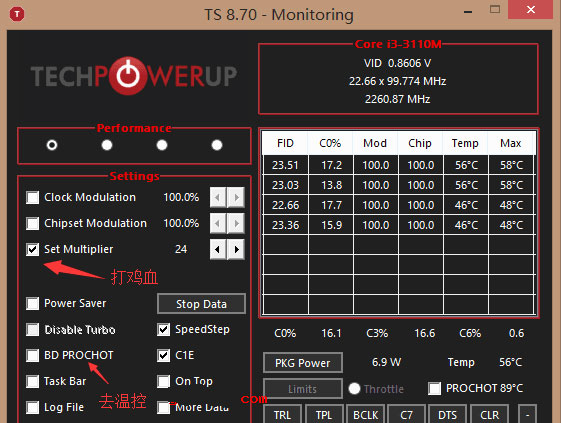Click the 6.9 W package power value
The image size is (561, 423).
click(386, 362)
